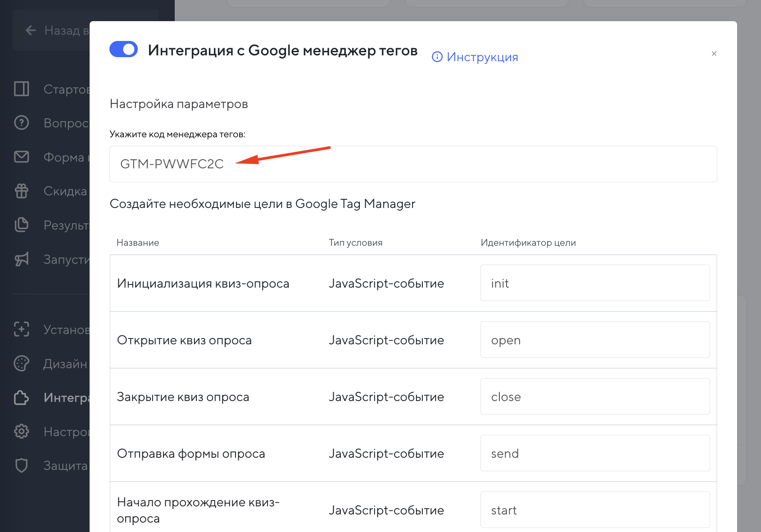Click the goal identifier field containing start

pyautogui.click(x=595, y=510)
